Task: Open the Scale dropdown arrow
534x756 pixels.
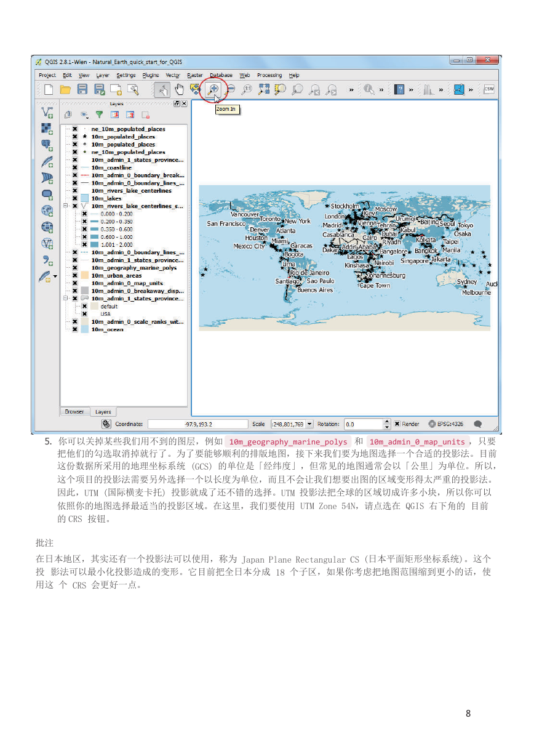Action: point(309,424)
